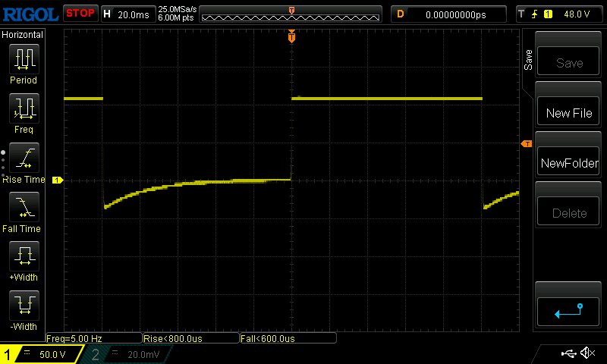This screenshot has width=607, height=364.
Task: Click the rising edge trigger icon
Action: click(x=535, y=14)
